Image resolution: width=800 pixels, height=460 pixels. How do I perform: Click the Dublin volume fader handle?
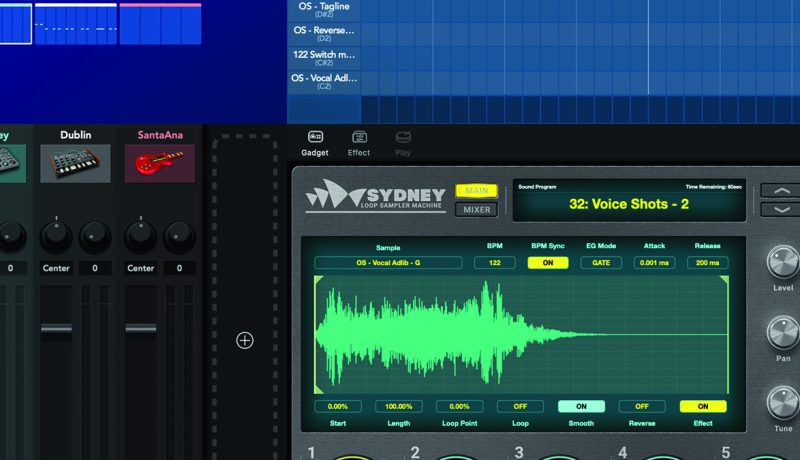tap(56, 328)
